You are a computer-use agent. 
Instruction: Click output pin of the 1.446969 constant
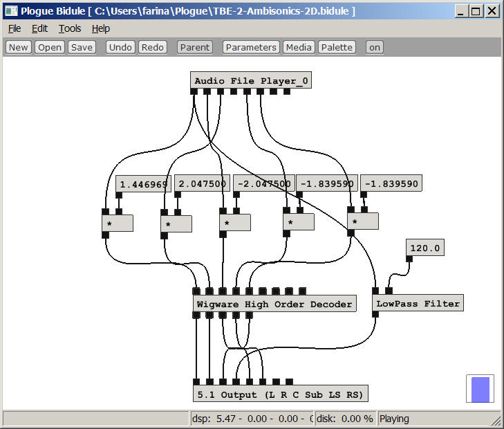click(119, 195)
